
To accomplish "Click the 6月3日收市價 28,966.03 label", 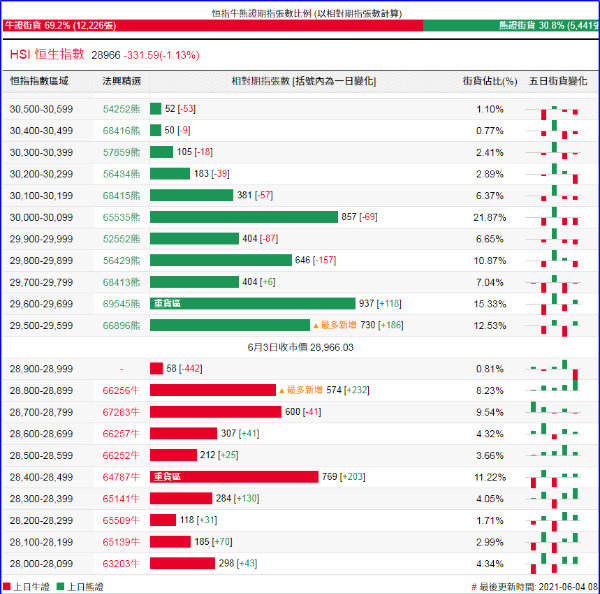I will 300,347.
